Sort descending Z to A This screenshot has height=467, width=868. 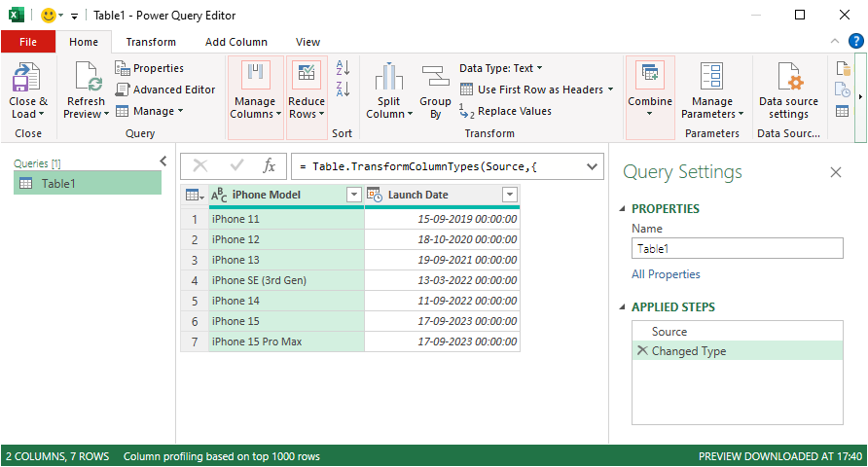343,89
